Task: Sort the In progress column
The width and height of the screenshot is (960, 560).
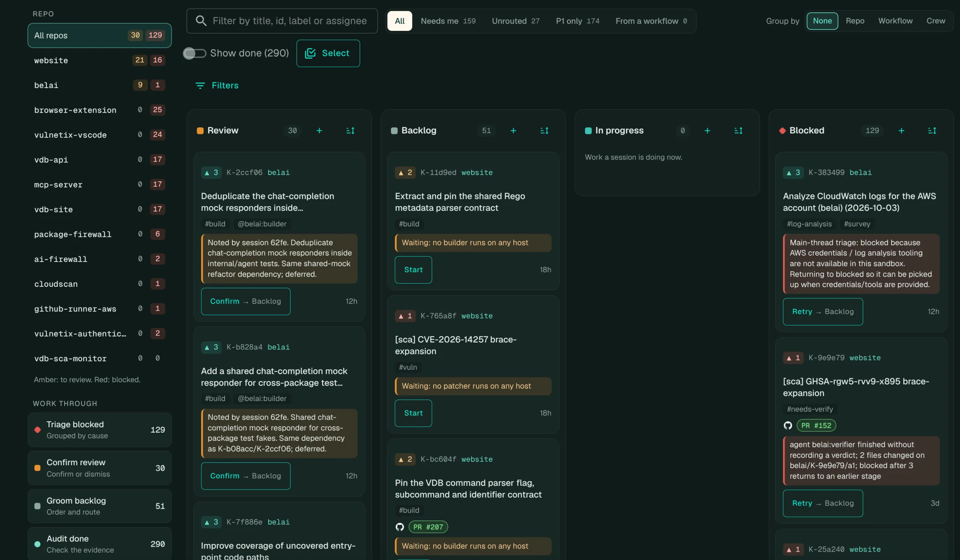Action: click(738, 131)
